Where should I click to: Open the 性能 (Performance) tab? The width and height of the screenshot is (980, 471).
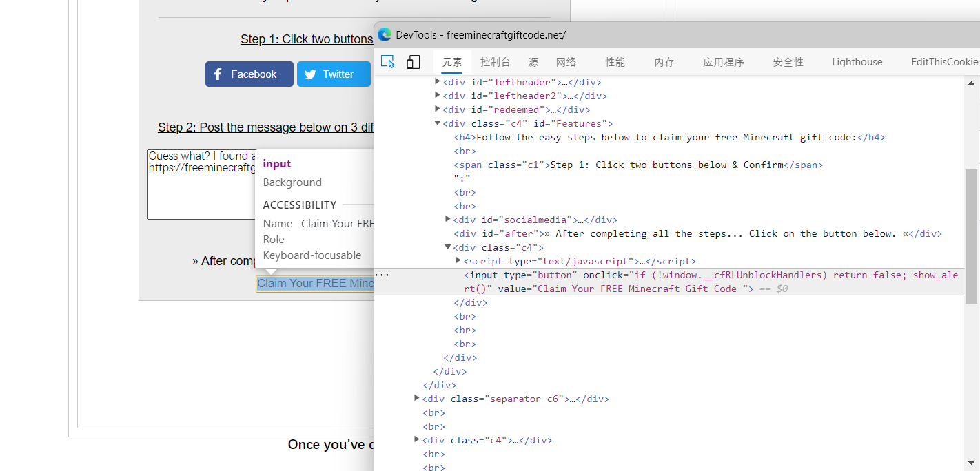click(x=615, y=62)
